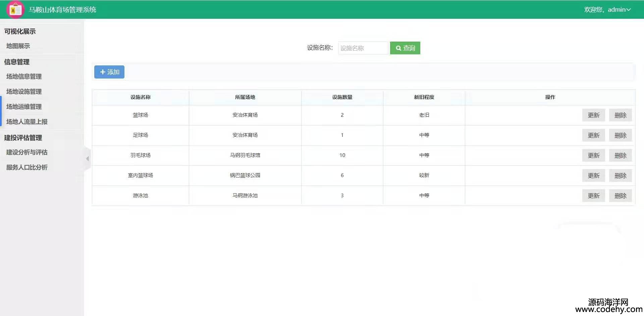The height and width of the screenshot is (316, 644).
Task: Click the green 查询 search button
Action: pyautogui.click(x=405, y=48)
